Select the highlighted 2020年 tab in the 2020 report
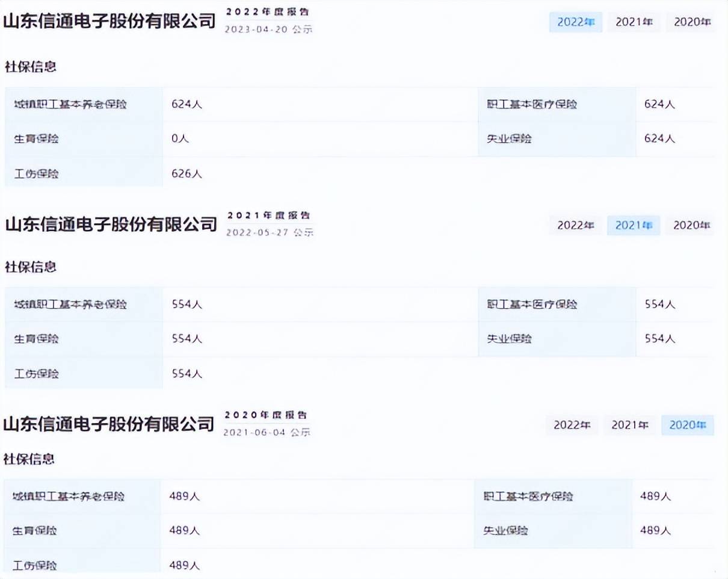728x579 pixels. tap(688, 425)
